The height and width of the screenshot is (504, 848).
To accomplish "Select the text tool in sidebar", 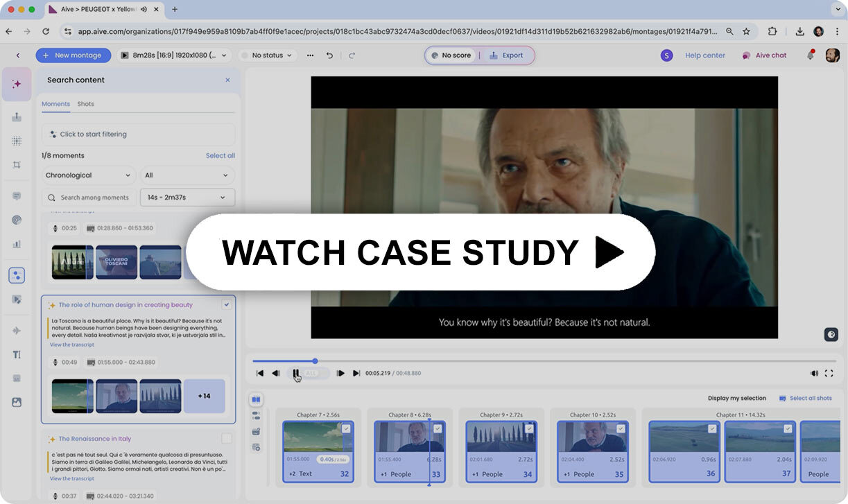I will (17, 354).
